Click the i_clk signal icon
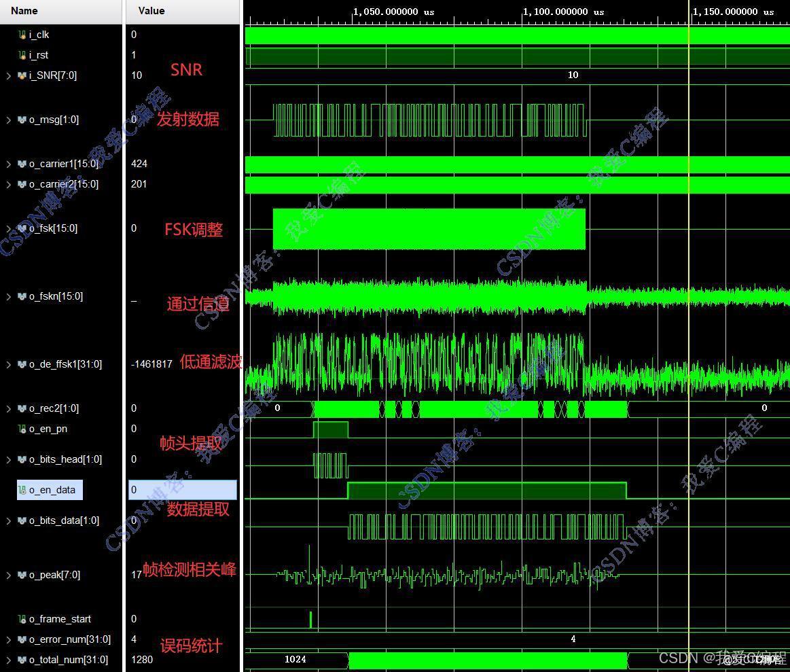Screen dimensions: 790x672 point(22,35)
